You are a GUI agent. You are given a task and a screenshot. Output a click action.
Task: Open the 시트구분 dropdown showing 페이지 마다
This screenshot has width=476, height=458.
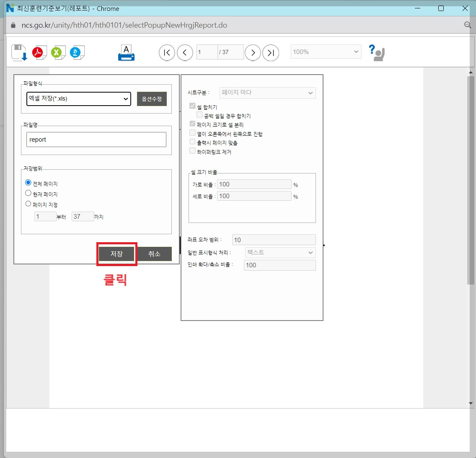click(267, 93)
